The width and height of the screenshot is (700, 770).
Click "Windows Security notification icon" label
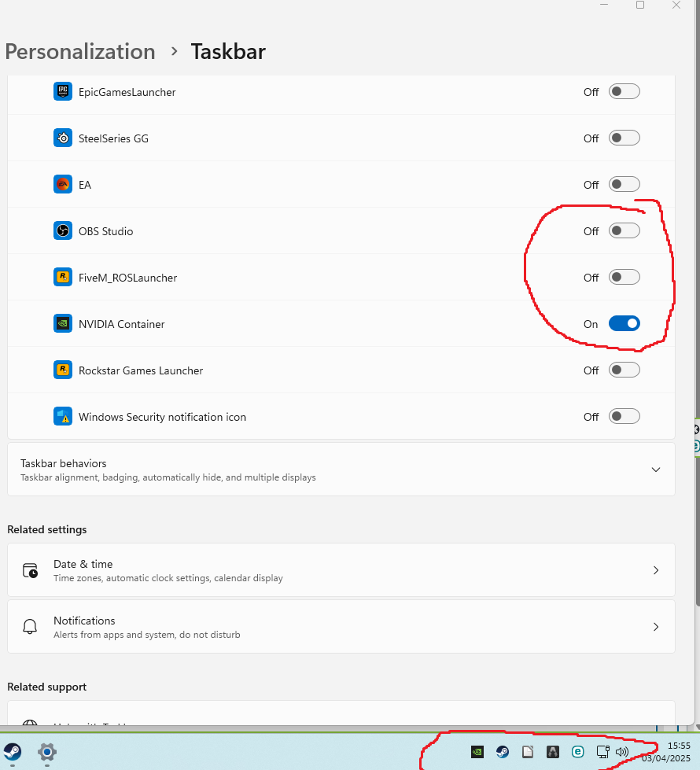(x=162, y=417)
